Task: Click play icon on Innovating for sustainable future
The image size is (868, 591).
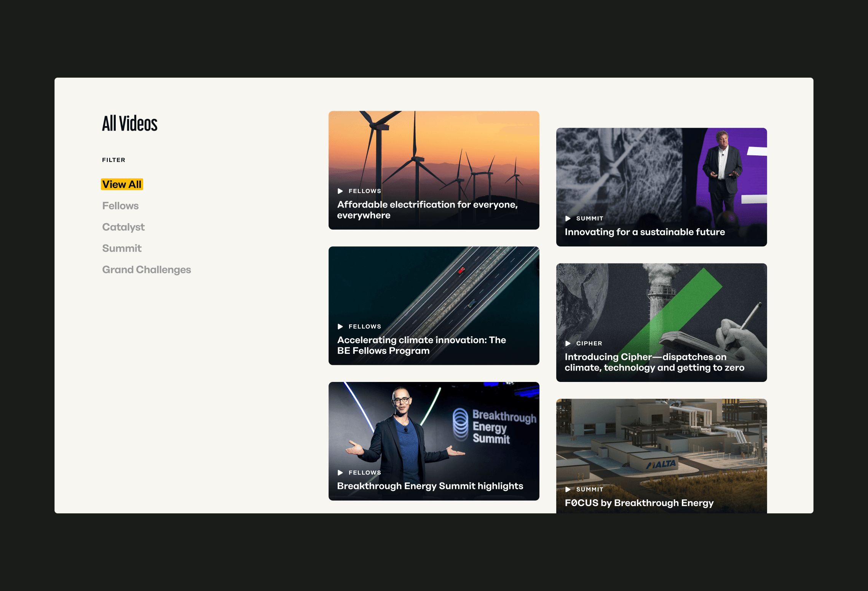Action: pyautogui.click(x=568, y=219)
